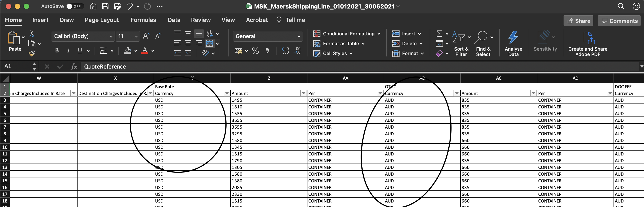Click the Tell me search field
Viewport: 644px width, 207px height.
(x=290, y=20)
